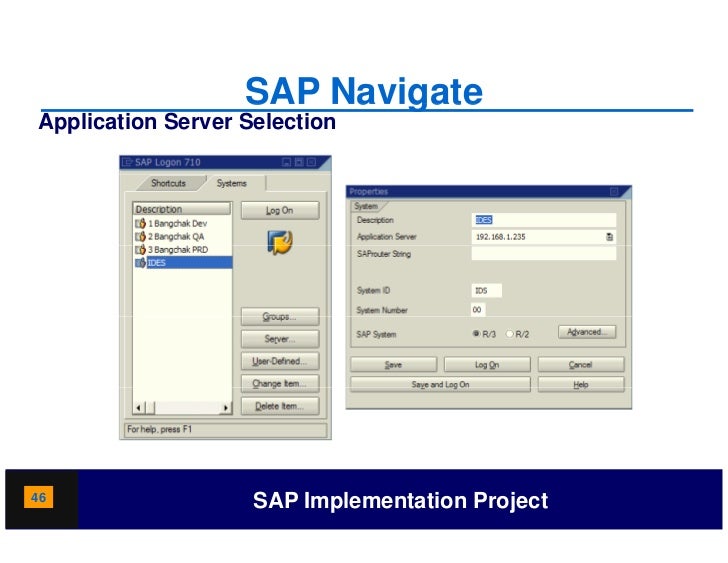Select the R/2 radio button

click(509, 333)
